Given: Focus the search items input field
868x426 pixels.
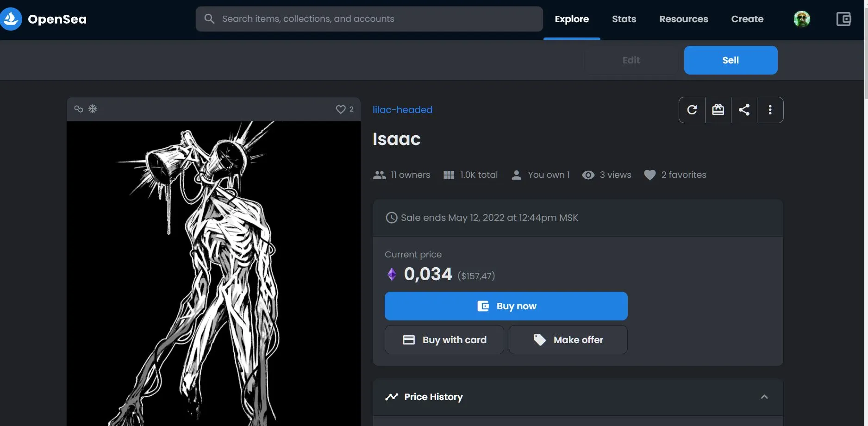Looking at the screenshot, I should pyautogui.click(x=369, y=19).
